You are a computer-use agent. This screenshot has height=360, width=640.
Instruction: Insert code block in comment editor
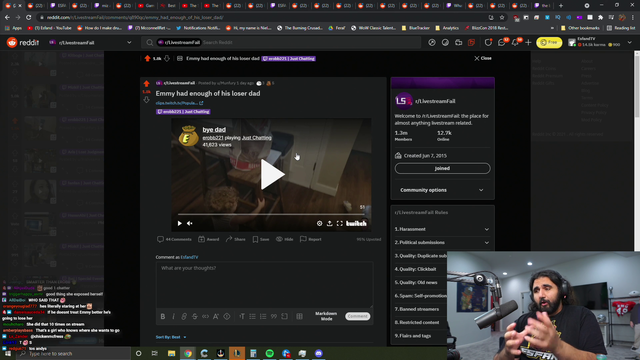[284, 316]
